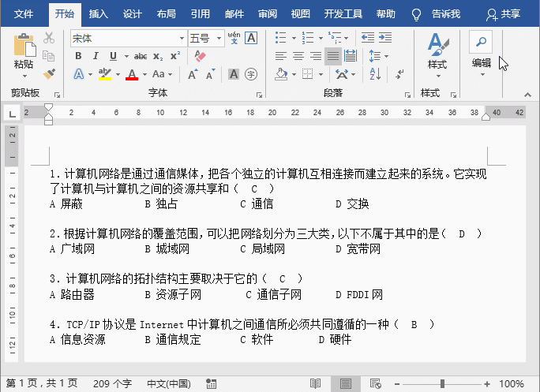This screenshot has width=540, height=392.
Task: Switch to the 插入 ribbon tab
Action: 99,14
